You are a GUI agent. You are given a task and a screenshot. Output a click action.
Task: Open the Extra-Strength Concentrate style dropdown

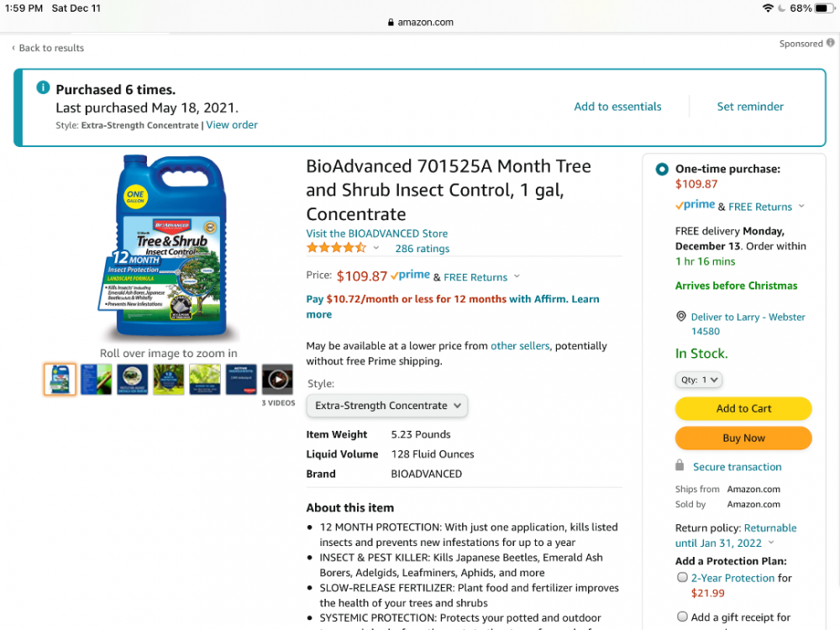(386, 406)
